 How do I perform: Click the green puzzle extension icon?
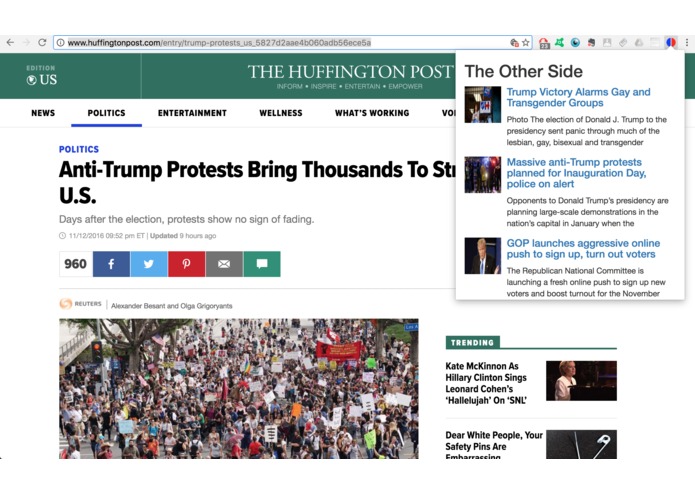[560, 43]
